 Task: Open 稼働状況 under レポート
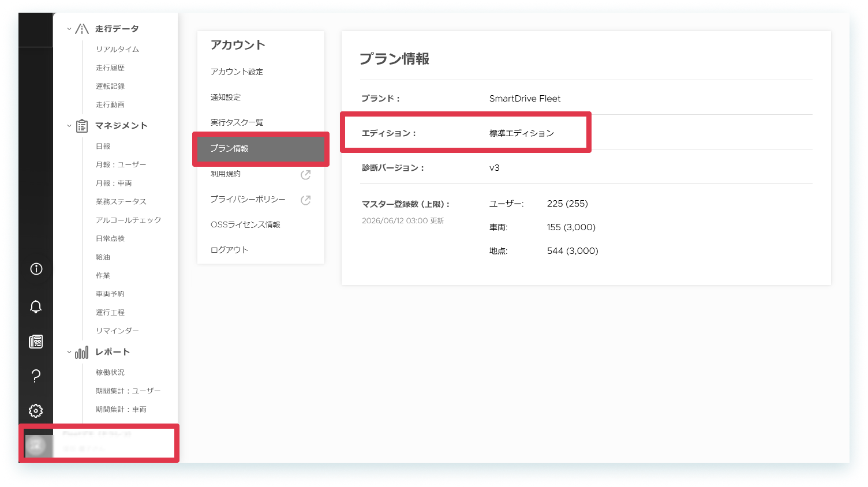[x=110, y=373]
